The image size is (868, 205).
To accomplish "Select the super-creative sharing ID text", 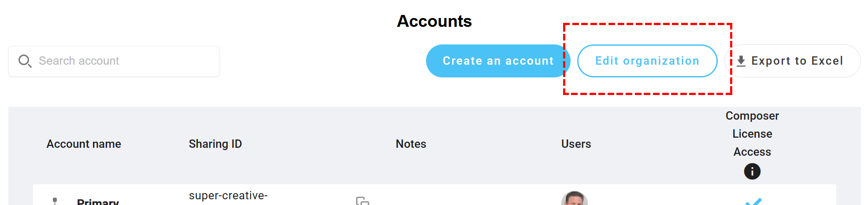I will [x=228, y=196].
